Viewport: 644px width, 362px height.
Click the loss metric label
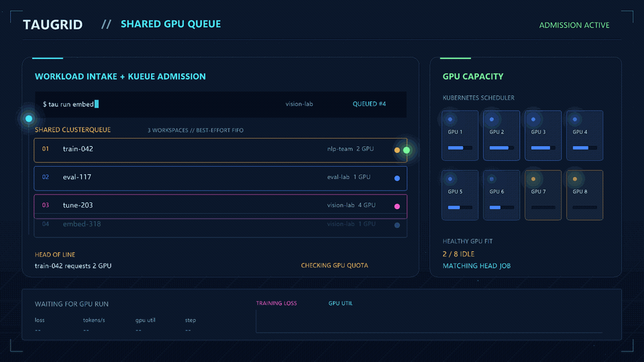click(x=40, y=320)
